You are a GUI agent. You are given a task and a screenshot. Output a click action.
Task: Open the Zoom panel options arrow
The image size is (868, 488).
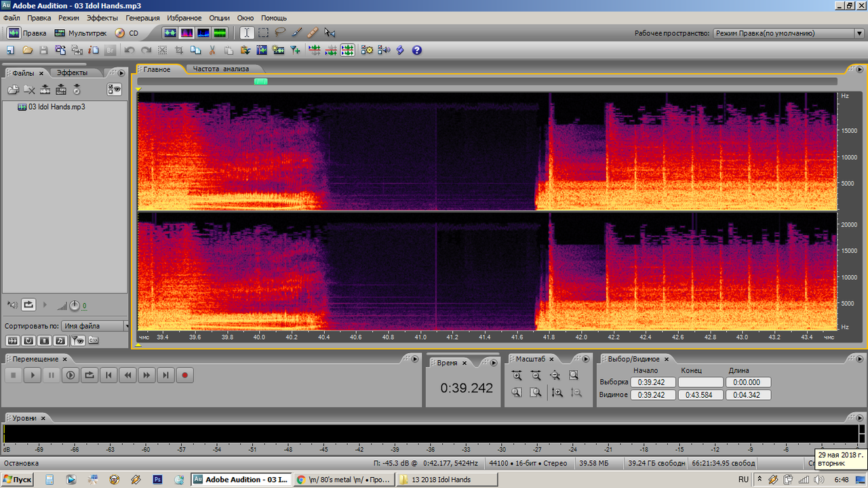point(587,359)
